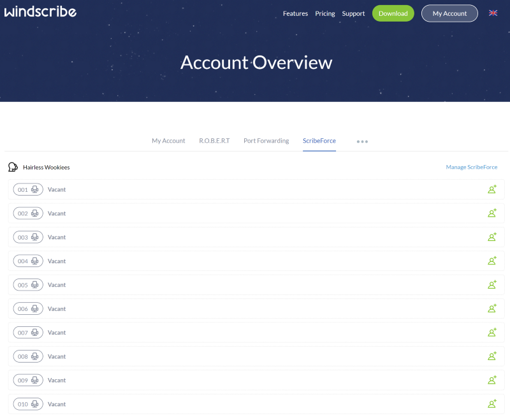
Task: Click the desk icon in seat 001 badge
Action: (x=35, y=189)
